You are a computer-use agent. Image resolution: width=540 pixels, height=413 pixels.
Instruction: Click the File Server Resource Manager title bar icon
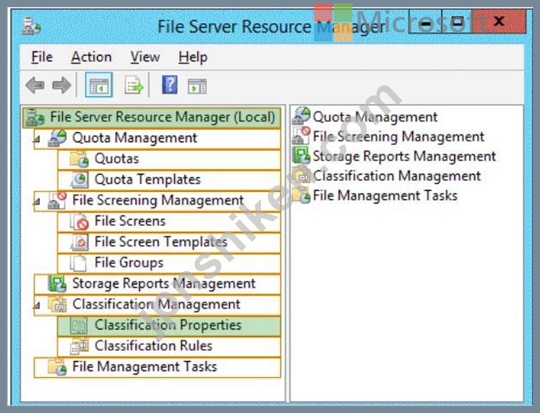pyautogui.click(x=31, y=26)
